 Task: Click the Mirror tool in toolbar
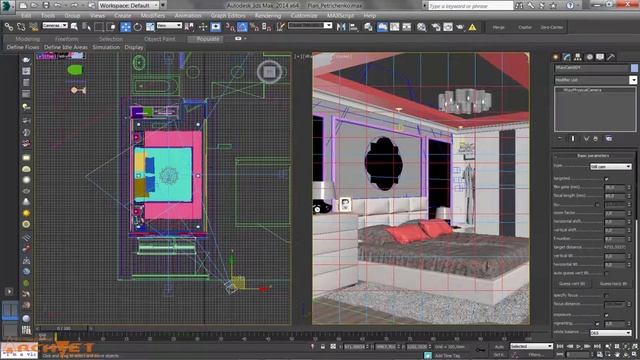point(341,27)
